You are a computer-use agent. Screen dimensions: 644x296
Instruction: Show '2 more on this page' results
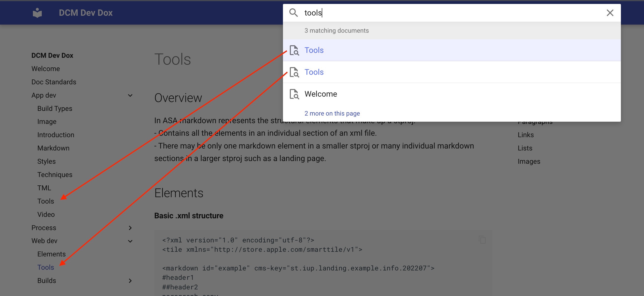(332, 113)
